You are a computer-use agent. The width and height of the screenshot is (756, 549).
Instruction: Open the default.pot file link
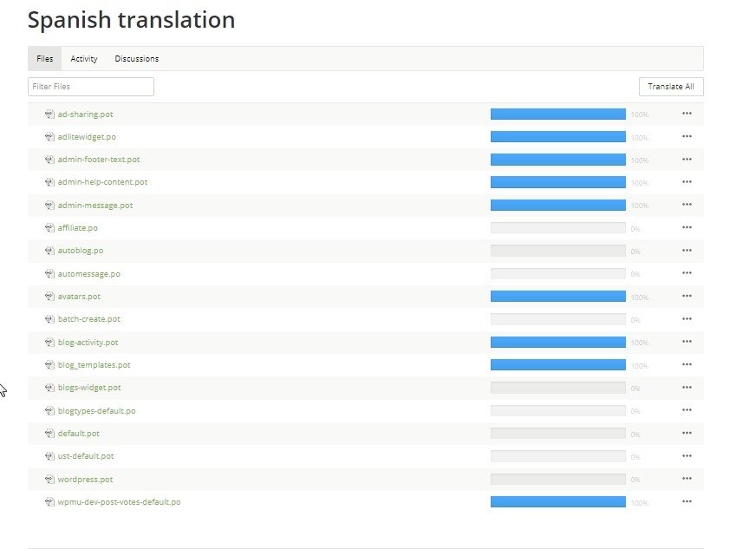point(79,434)
